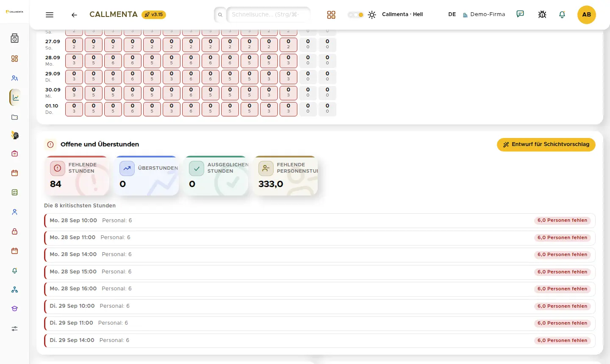Click the magnifier search icon
This screenshot has width=610, height=364.
(220, 14)
